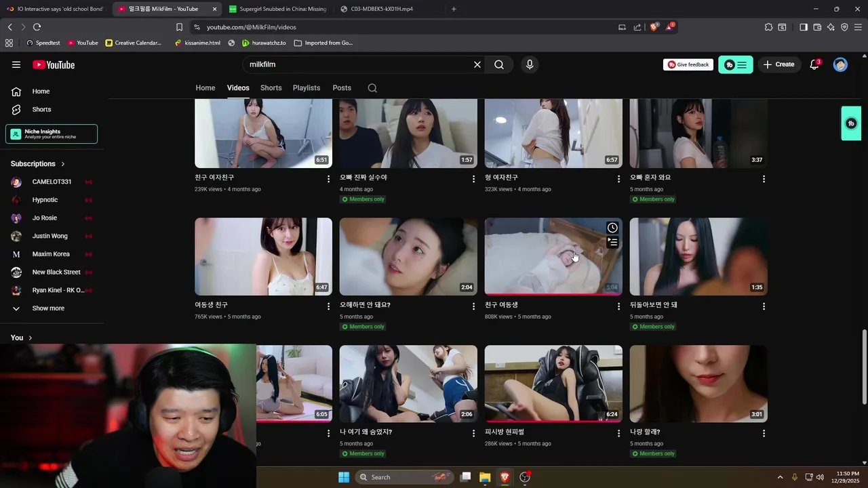
Task: Open options menu for 오빠 혼자 와요
Action: 764,179
